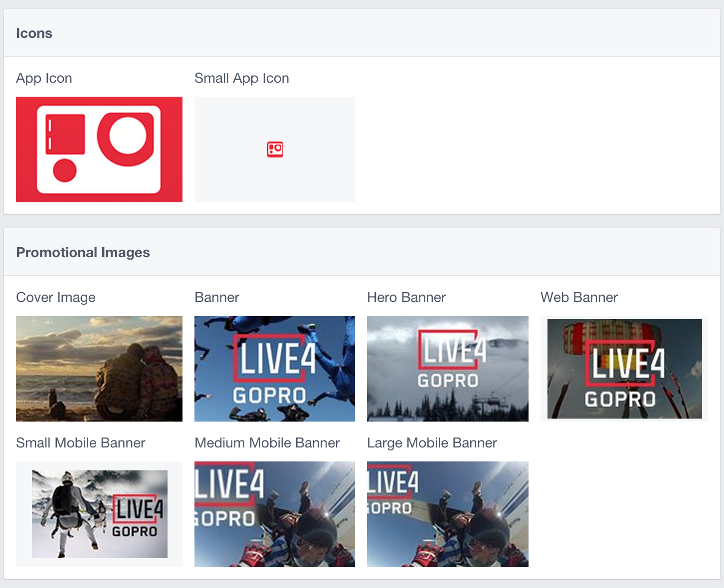This screenshot has width=724, height=588.
Task: Click the "App Icon" label
Action: point(44,78)
